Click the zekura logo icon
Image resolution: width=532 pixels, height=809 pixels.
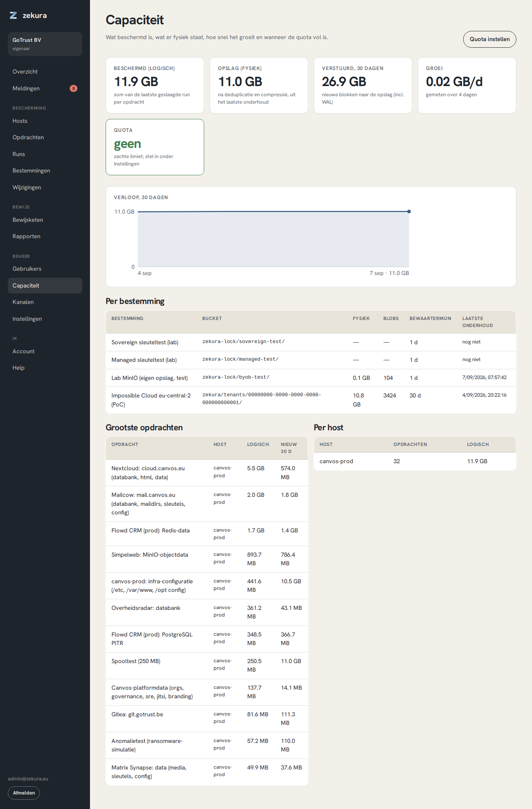(13, 15)
